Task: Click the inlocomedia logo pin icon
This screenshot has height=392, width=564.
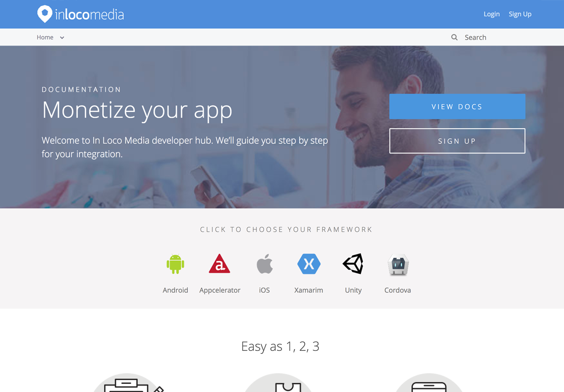Action: click(x=45, y=14)
